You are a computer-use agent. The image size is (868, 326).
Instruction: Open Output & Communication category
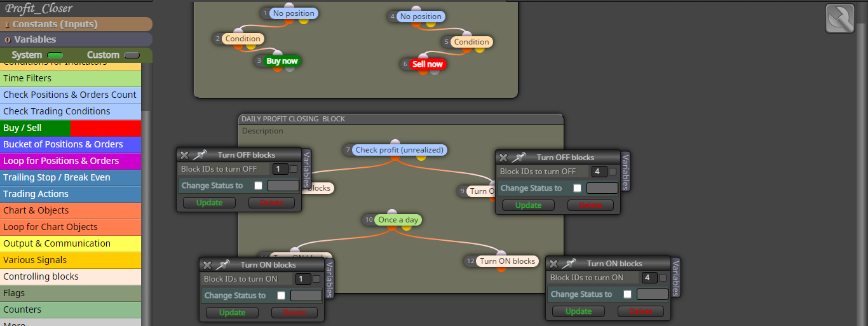pyautogui.click(x=71, y=244)
